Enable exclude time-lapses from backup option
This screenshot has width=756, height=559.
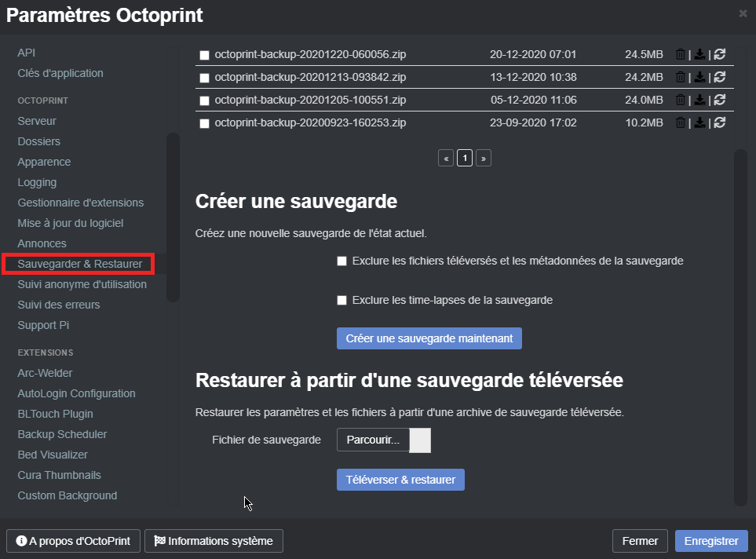[x=341, y=301]
